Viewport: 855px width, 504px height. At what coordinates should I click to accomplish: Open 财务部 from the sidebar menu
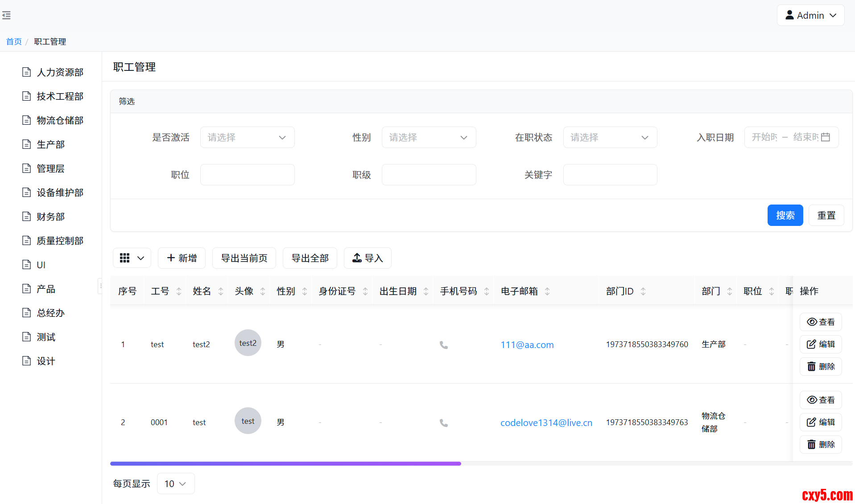point(50,217)
